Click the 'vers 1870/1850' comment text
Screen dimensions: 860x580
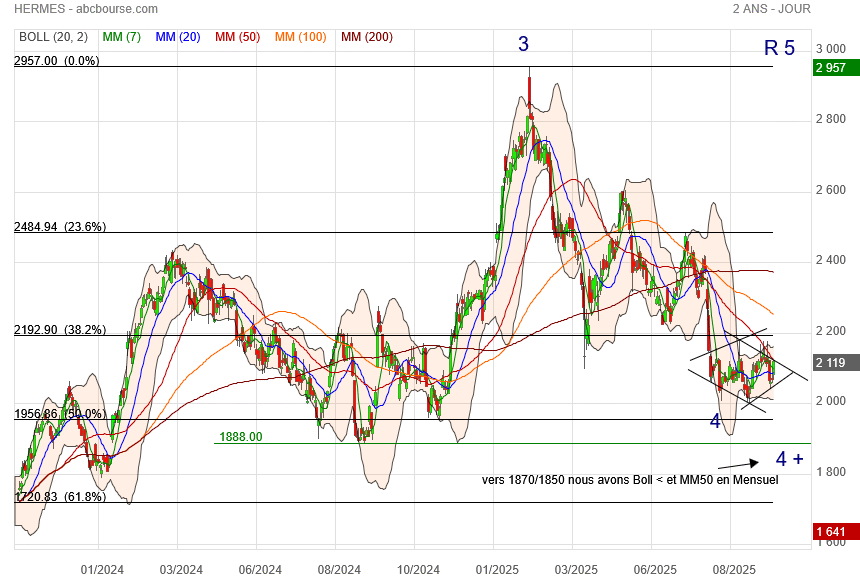[x=630, y=480]
